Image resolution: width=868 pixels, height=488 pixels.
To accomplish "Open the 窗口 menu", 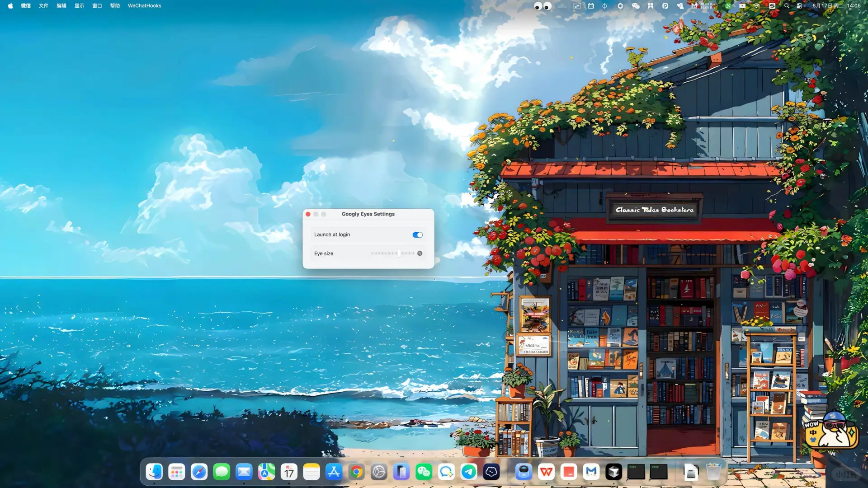I will point(97,6).
